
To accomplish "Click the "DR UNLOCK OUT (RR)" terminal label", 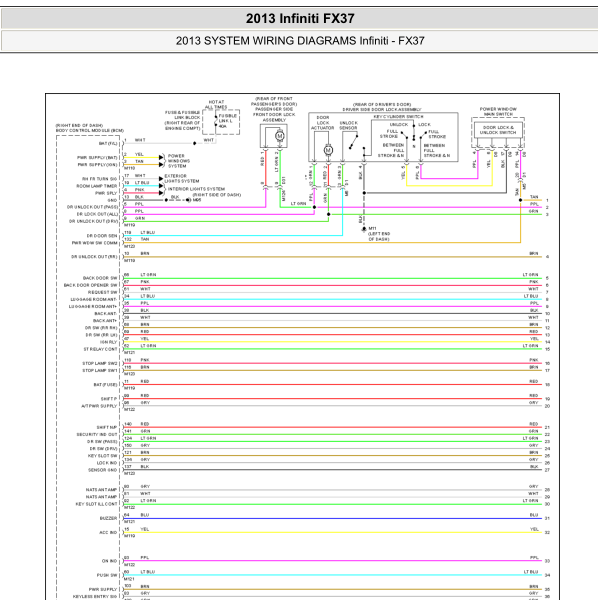I will (x=94, y=257).
